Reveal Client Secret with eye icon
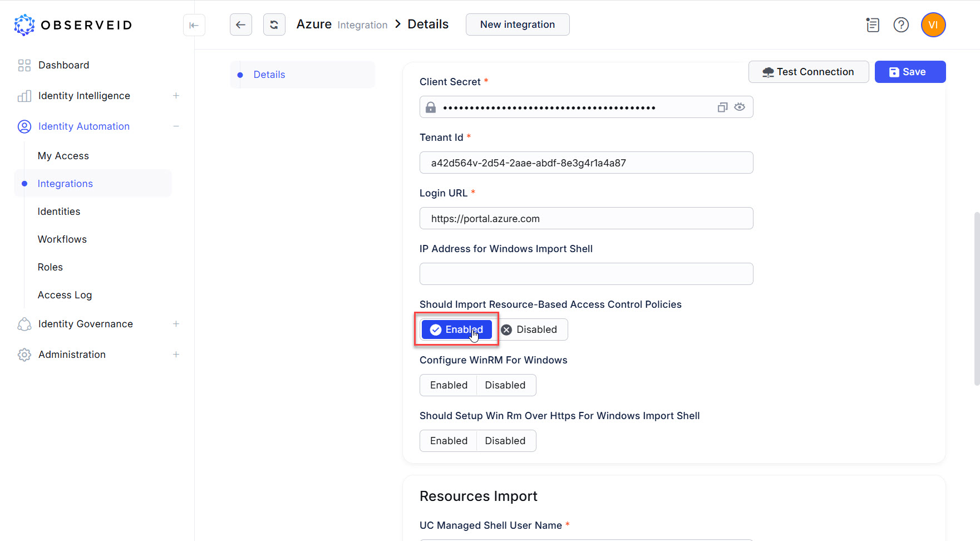 click(x=740, y=107)
